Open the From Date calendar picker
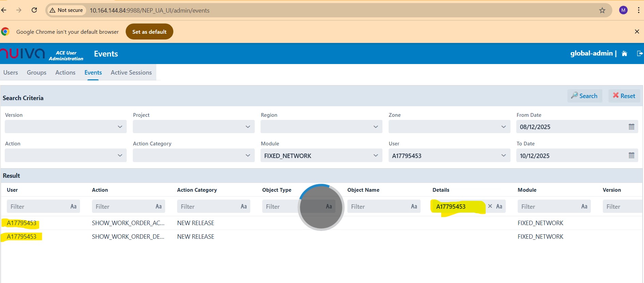644x283 pixels. tap(631, 127)
